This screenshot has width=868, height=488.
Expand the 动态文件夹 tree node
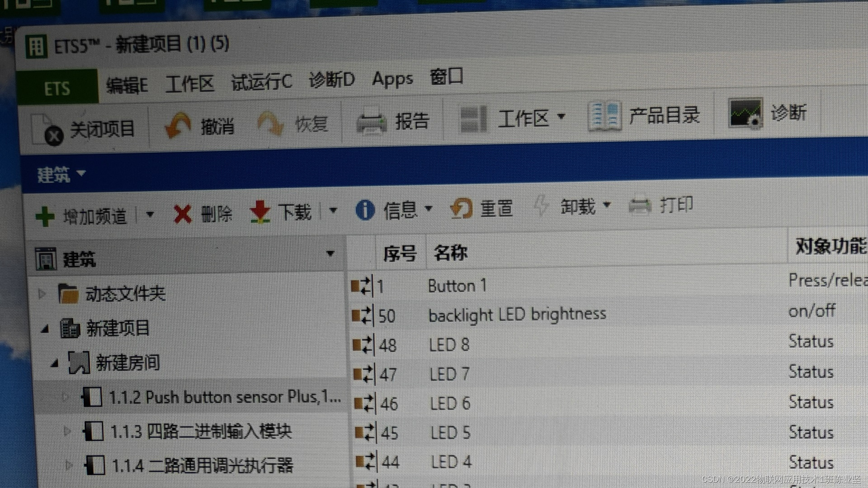pos(42,294)
